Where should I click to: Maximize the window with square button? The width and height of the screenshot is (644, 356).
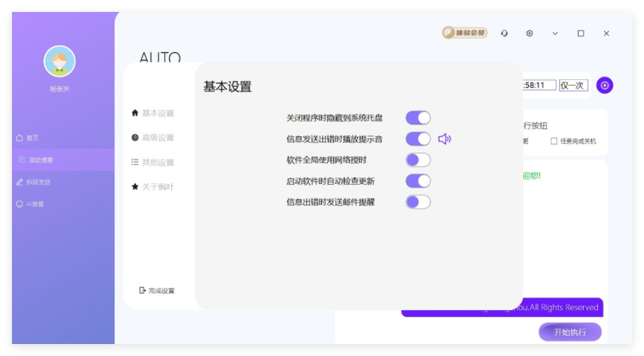point(581,33)
